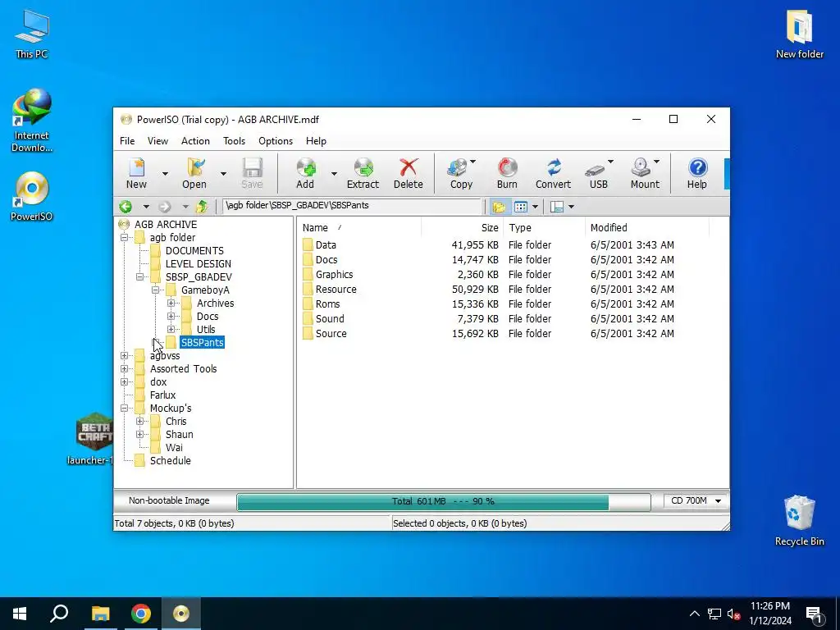This screenshot has width=840, height=630.
Task: Expand the Archives tree node
Action: click(171, 304)
